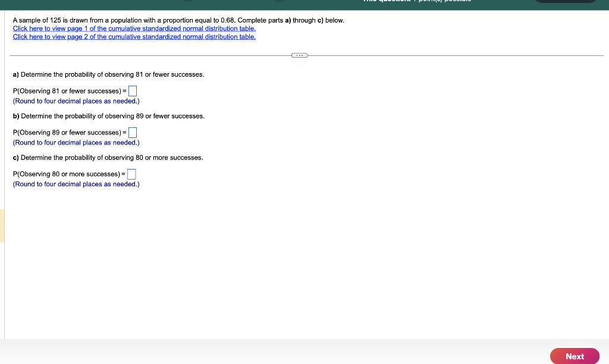This screenshot has height=364, width=609.
Task: Click the answer box for 80 or more successes
Action: coord(131,174)
